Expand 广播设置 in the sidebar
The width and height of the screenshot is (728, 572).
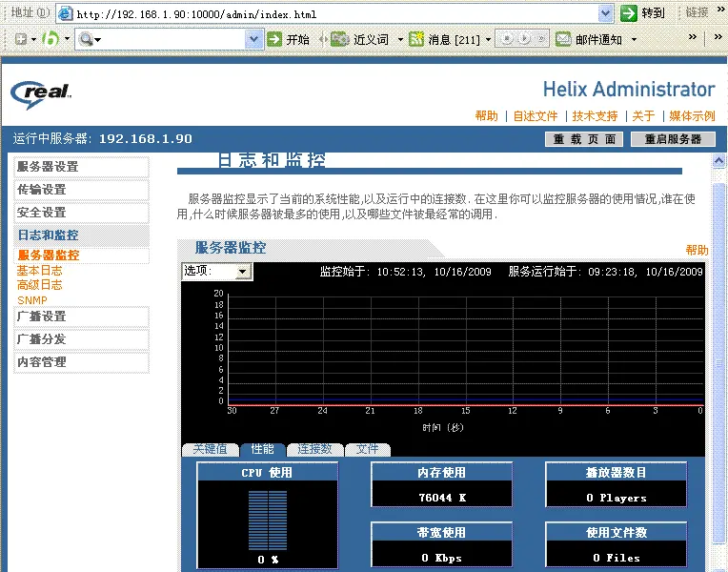[81, 317]
